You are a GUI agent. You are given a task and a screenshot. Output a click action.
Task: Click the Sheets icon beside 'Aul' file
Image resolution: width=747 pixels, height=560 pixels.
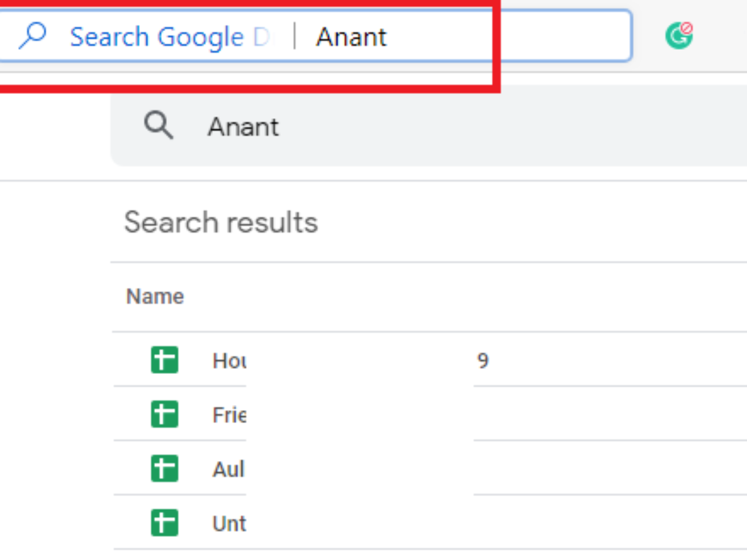(x=164, y=469)
